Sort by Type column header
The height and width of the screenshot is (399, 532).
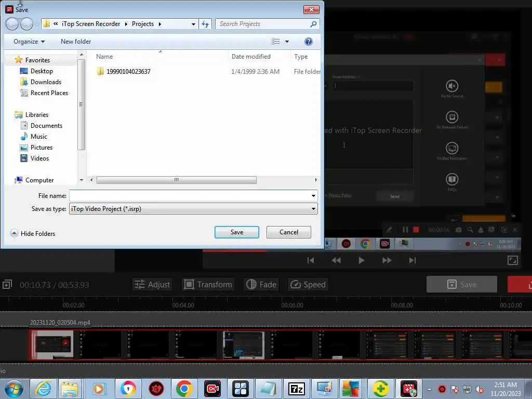click(x=301, y=57)
